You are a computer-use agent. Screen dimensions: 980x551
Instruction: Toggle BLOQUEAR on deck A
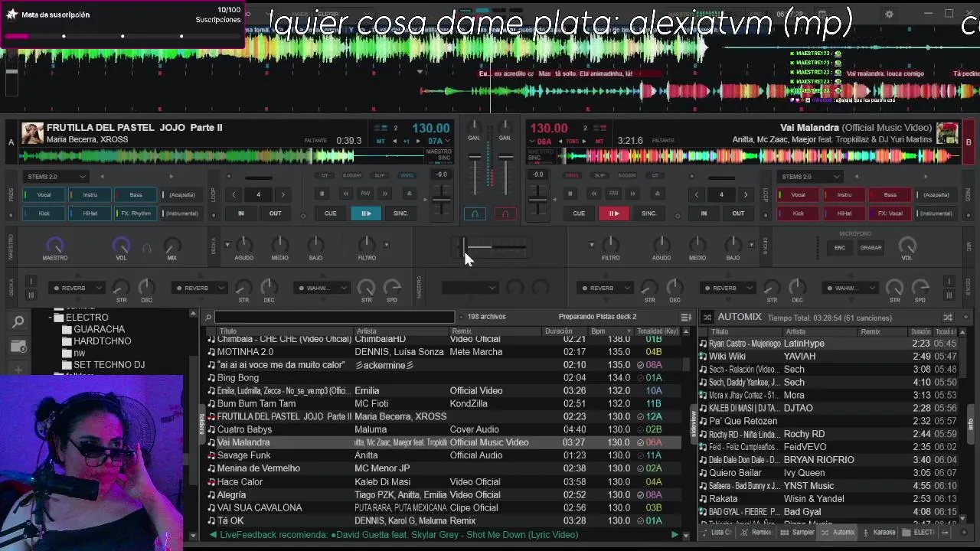[352, 175]
